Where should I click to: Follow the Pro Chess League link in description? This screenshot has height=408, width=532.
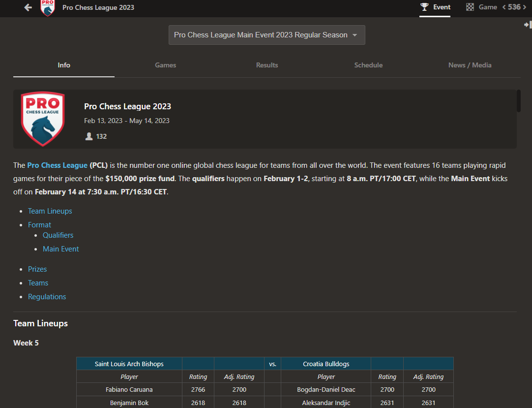click(58, 165)
